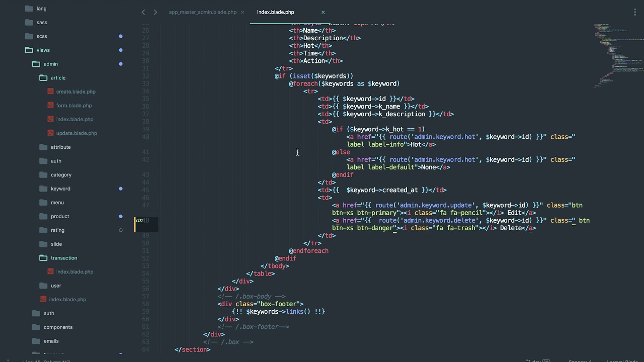Select the active index.blade.php tab
Viewport: 644px width, 362px height.
(x=276, y=12)
